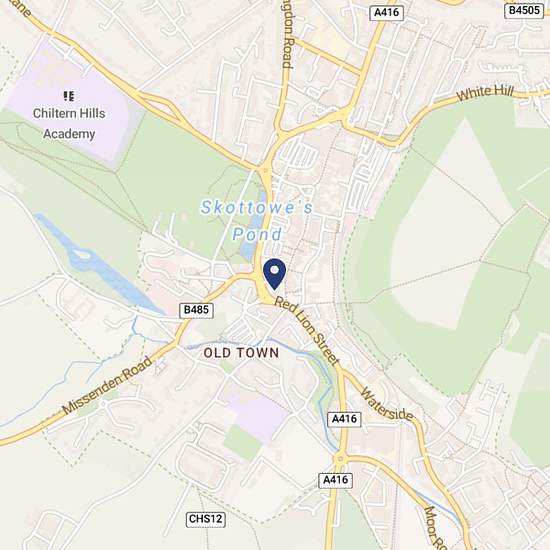This screenshot has height=550, width=550.
Task: Click the B4505 road shield
Action: 524,10
